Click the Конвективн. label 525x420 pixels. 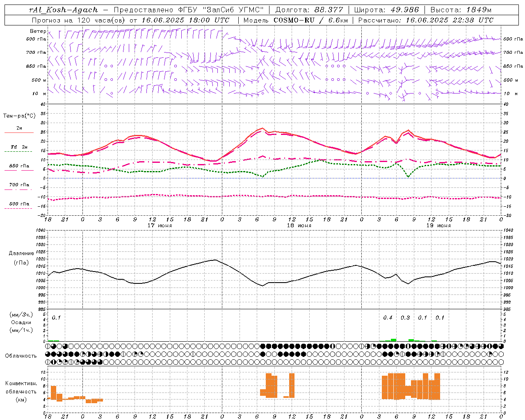point(21,383)
